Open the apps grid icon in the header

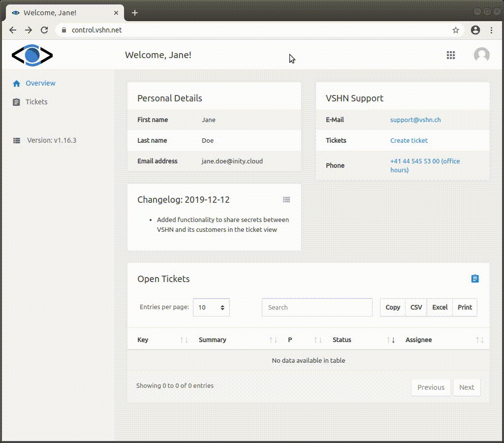pos(451,55)
